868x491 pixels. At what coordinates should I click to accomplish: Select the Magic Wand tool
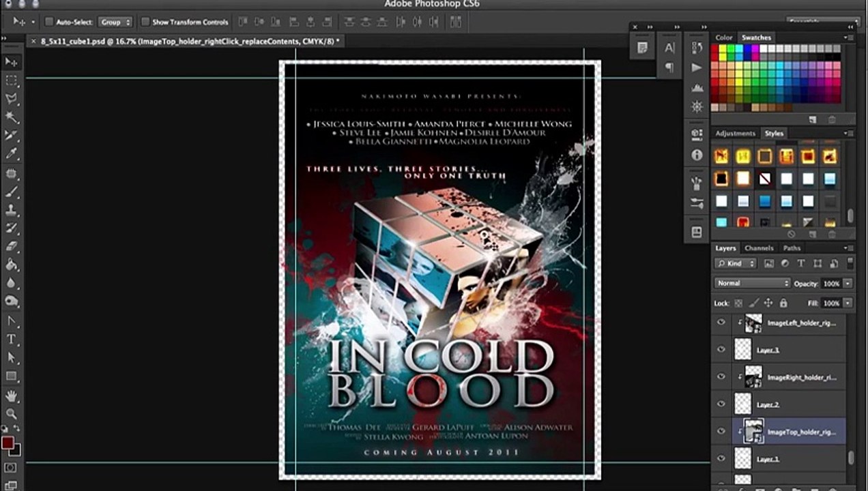click(12, 117)
